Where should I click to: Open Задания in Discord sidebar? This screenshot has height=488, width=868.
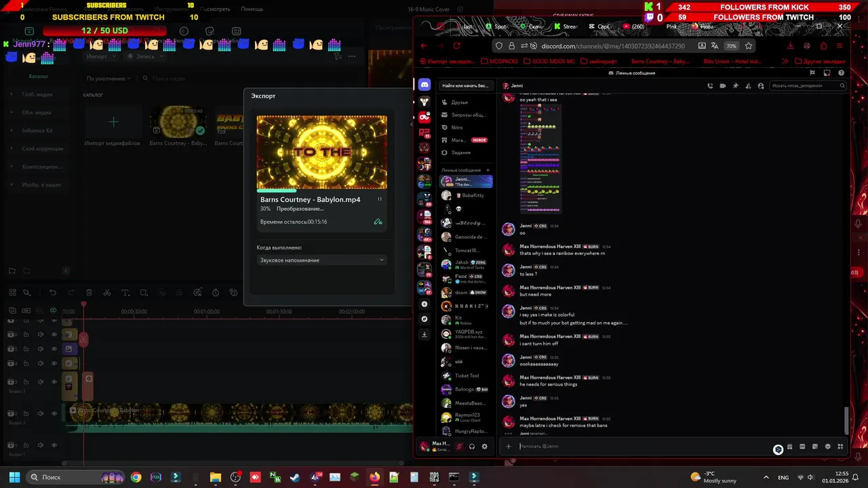(466, 152)
